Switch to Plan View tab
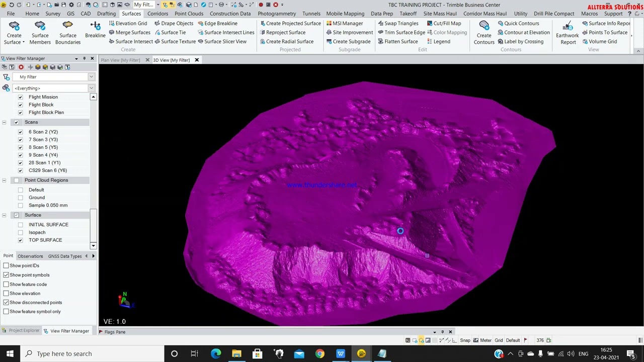Viewport: 644px width, 362px height. (x=120, y=60)
